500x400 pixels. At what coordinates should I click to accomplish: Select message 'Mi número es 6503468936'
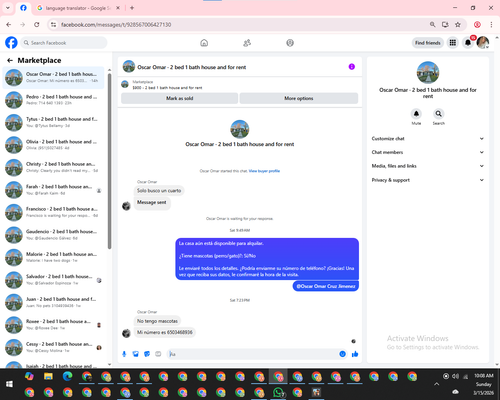[165, 332]
